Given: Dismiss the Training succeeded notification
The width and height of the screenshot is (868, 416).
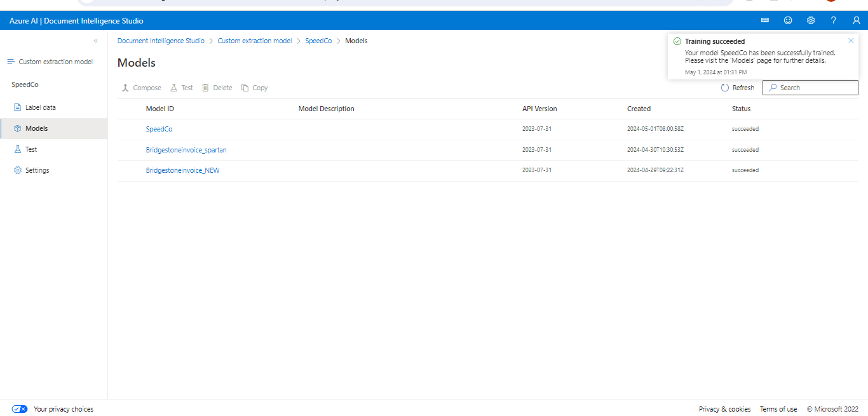Looking at the screenshot, I should coord(851,40).
